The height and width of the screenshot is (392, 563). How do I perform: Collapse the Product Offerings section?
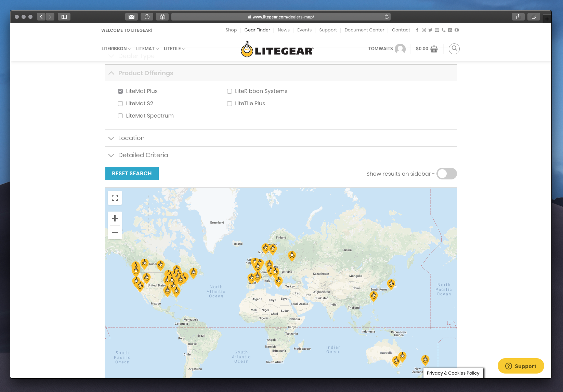point(281,73)
